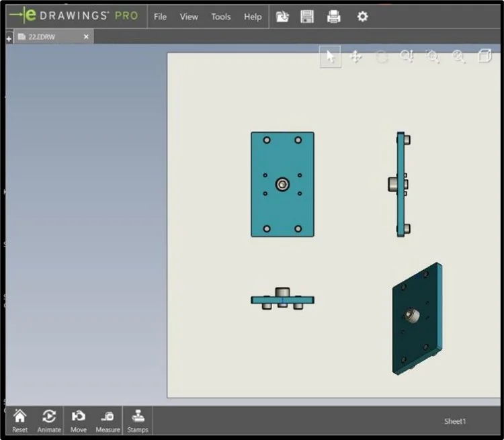Select the isometric view of the plate
504x440 pixels.
point(417,319)
